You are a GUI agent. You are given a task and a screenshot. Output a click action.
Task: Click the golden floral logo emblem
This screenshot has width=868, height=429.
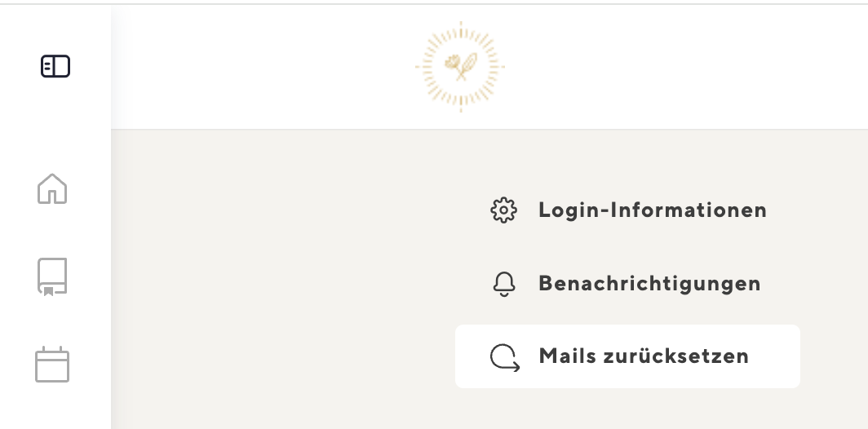pos(461,66)
